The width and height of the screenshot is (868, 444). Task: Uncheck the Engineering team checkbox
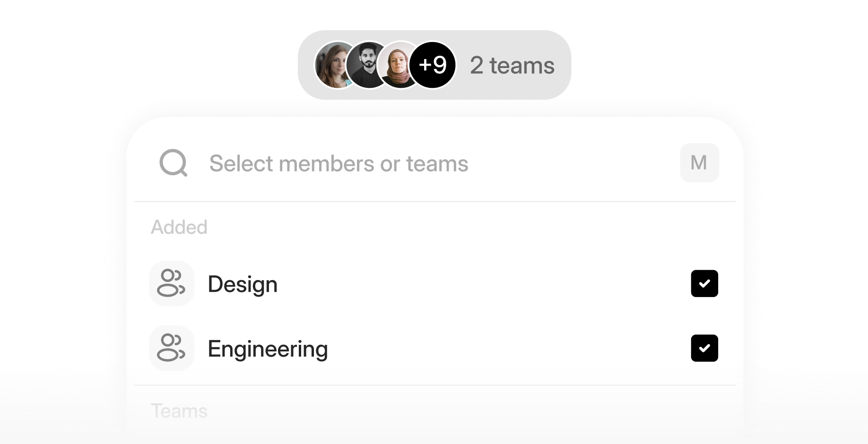[x=704, y=348]
